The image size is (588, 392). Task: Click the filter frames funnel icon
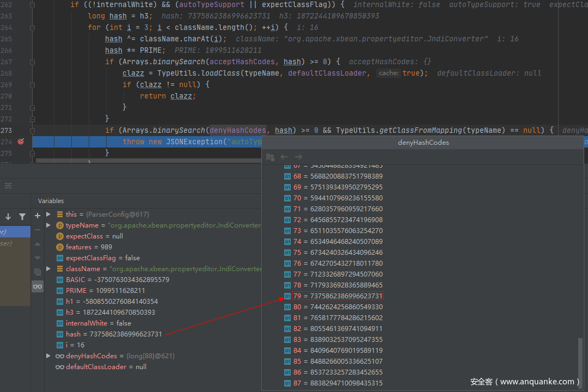pos(22,217)
